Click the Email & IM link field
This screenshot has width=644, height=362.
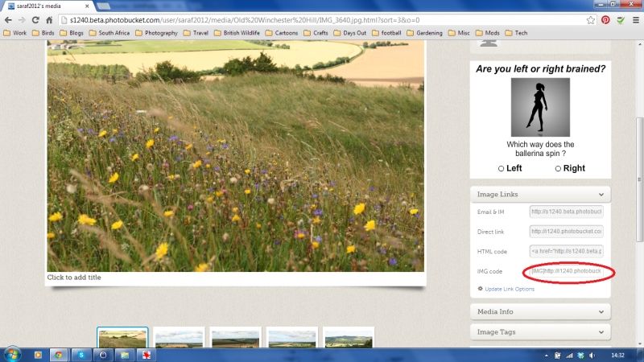click(x=566, y=212)
